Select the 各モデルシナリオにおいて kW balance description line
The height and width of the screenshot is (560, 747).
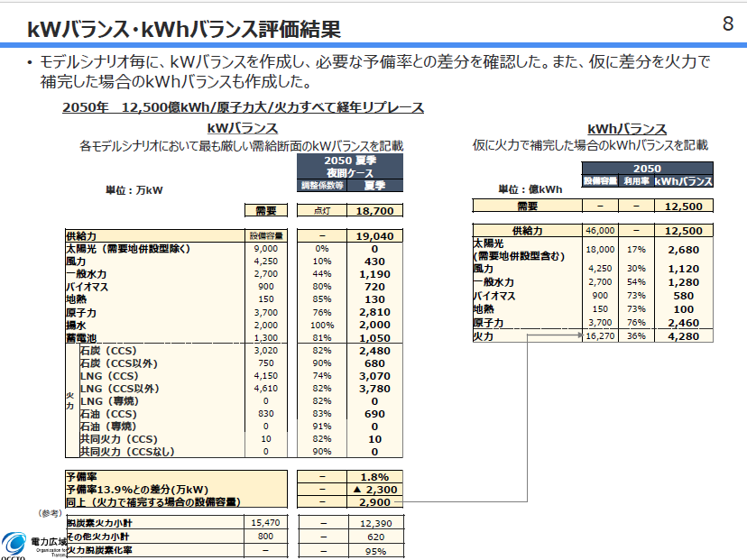pyautogui.click(x=241, y=145)
